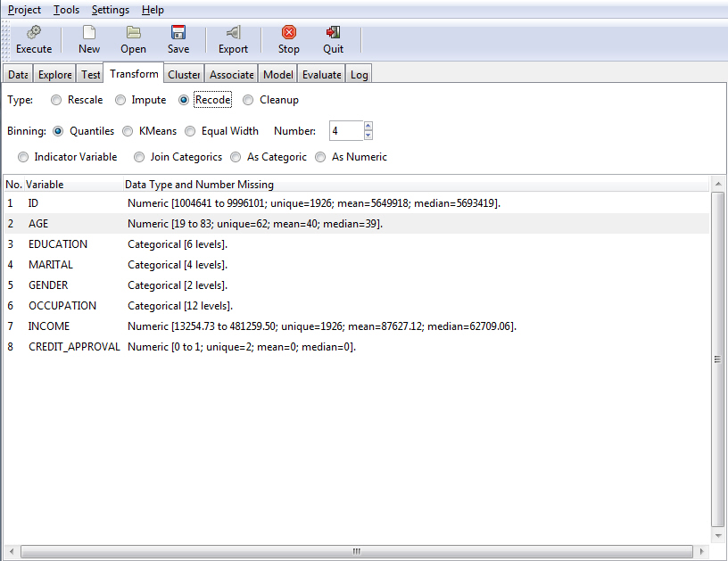
Task: Select the Recode type radio button
Action: [184, 100]
